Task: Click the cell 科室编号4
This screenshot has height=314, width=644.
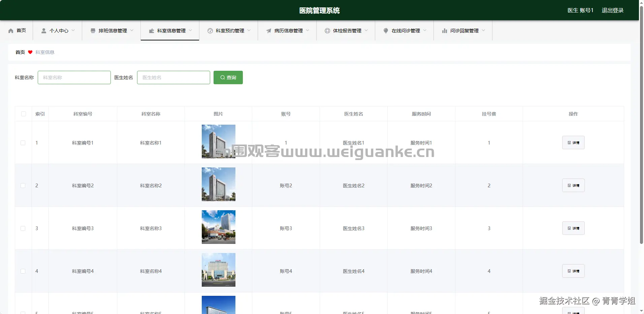Action: 83,271
